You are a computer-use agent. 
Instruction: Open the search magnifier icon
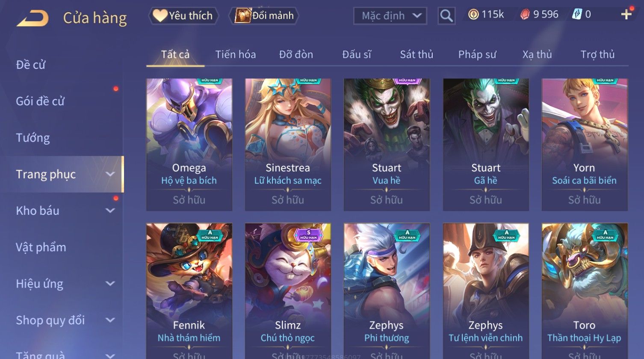(446, 16)
